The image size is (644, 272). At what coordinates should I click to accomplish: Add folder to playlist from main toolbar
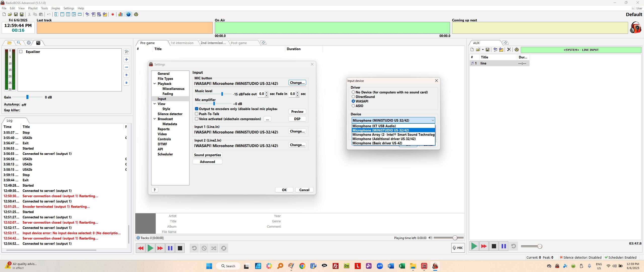click(x=105, y=14)
